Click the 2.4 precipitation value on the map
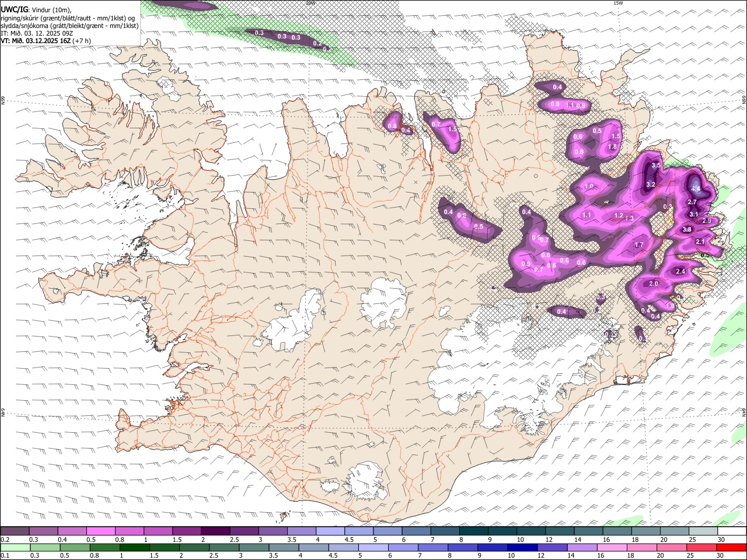The width and height of the screenshot is (747, 560). point(680,272)
